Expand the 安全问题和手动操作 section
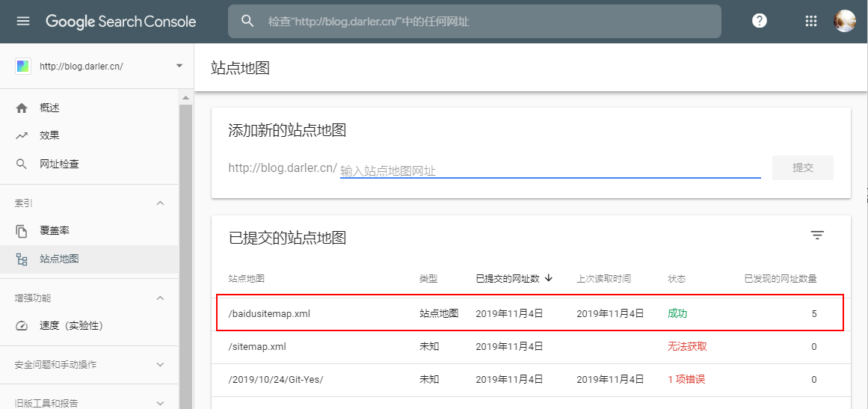This screenshot has width=868, height=409. pyautogui.click(x=161, y=365)
